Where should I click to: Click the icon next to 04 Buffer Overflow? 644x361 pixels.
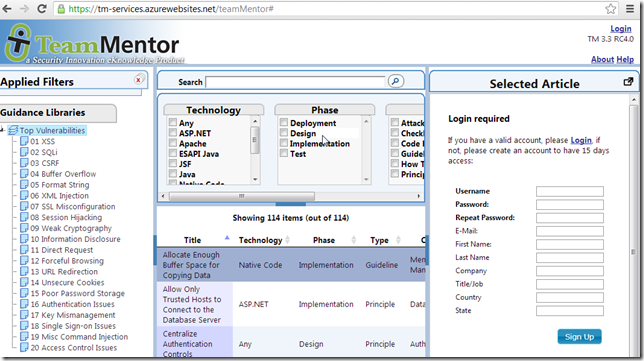pos(24,174)
